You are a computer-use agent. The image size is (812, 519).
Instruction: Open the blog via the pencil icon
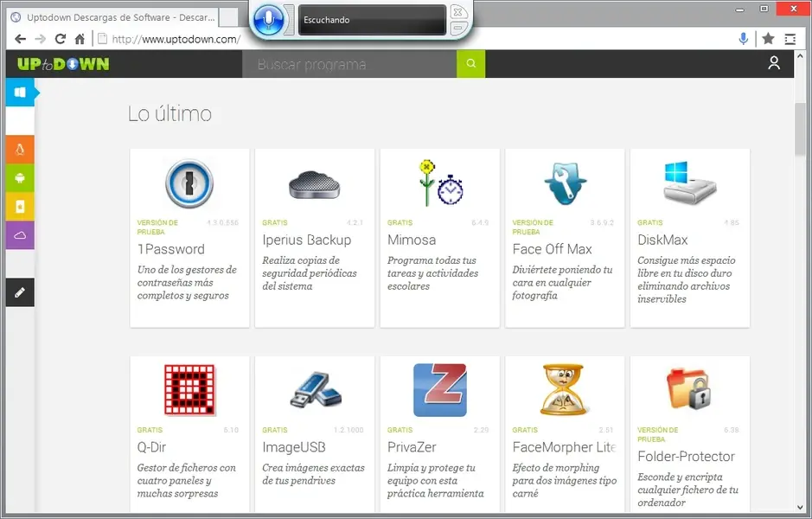coord(21,292)
